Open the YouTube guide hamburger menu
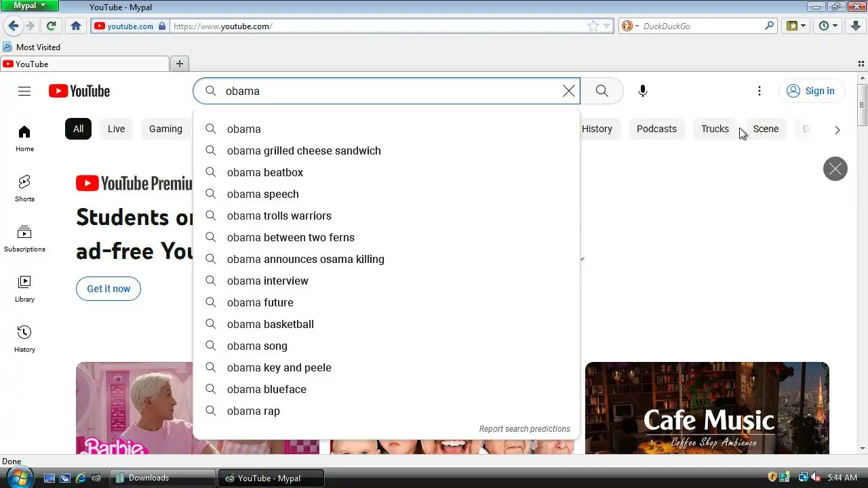Viewport: 868px width, 488px height. [24, 91]
